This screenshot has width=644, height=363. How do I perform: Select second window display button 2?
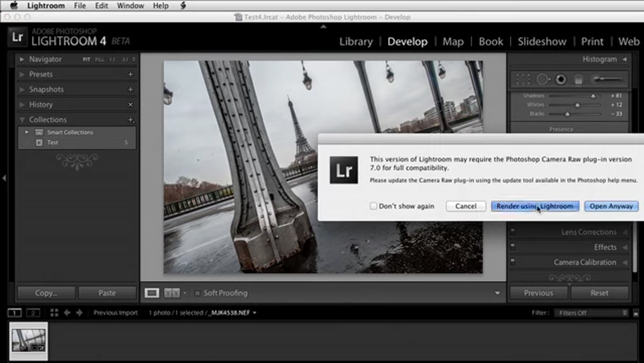click(x=33, y=313)
